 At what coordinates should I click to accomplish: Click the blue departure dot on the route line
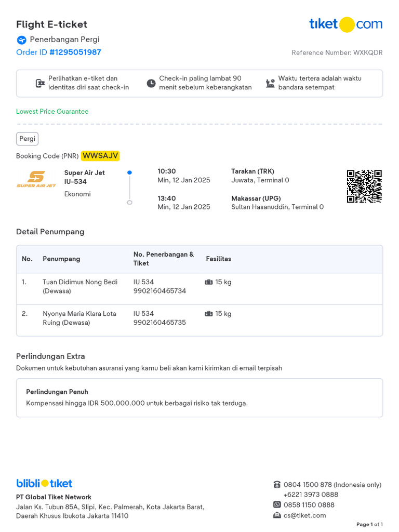[x=129, y=172]
